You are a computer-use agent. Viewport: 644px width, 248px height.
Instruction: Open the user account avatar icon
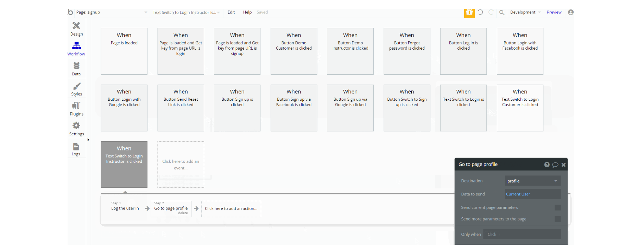[571, 12]
